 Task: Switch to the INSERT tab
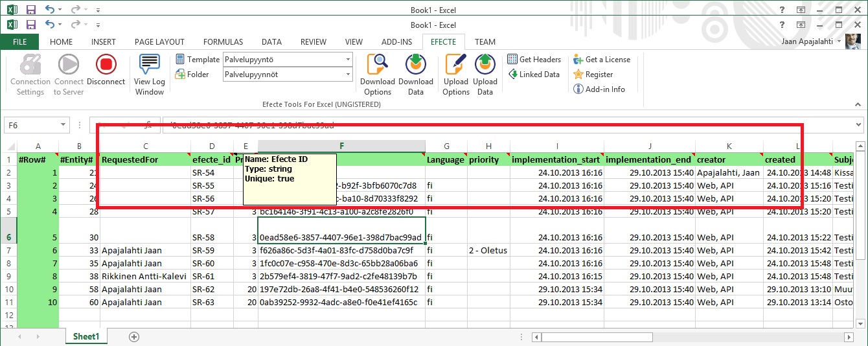pos(104,42)
